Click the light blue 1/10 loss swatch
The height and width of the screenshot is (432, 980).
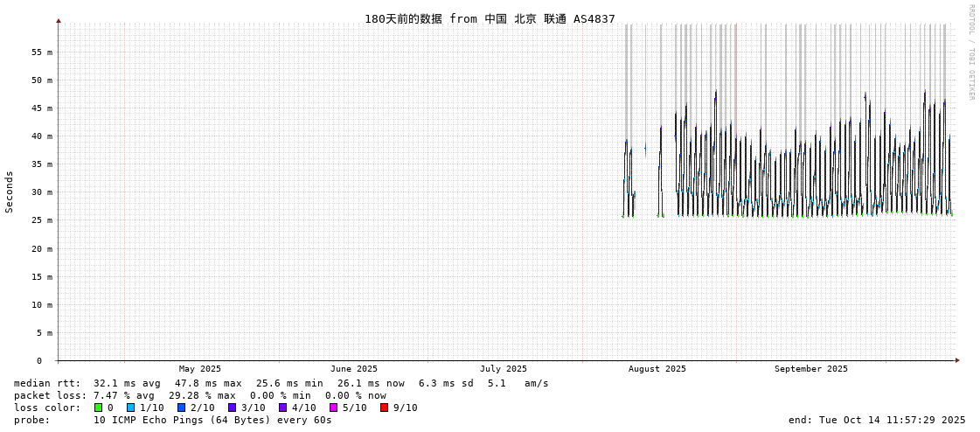click(130, 408)
